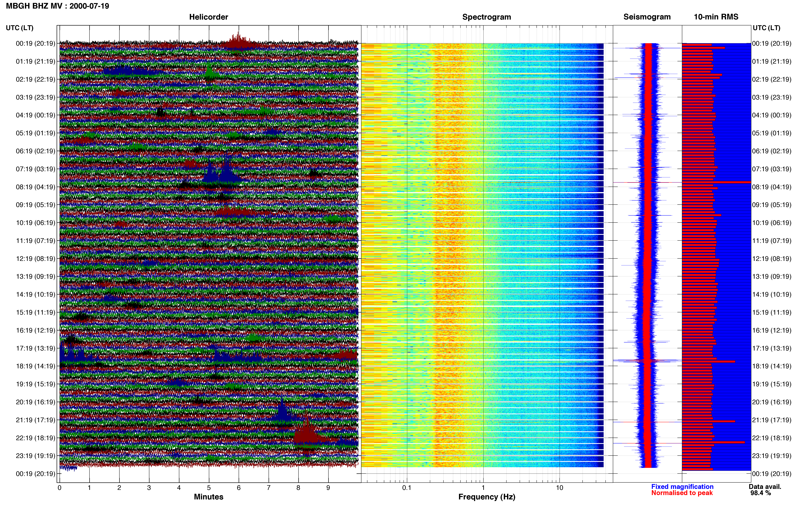Click the blue 'Fixed magnification' legend text
This screenshot has width=812, height=508.
(x=682, y=486)
